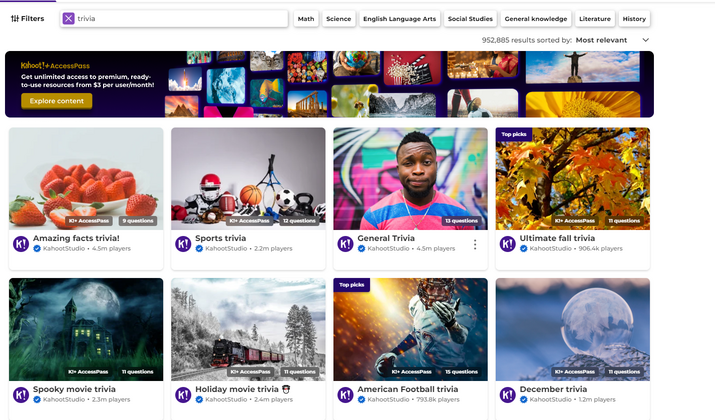
Task: Click the Kahoot avatar beside Ultimate fall trivia
Action: (x=508, y=244)
